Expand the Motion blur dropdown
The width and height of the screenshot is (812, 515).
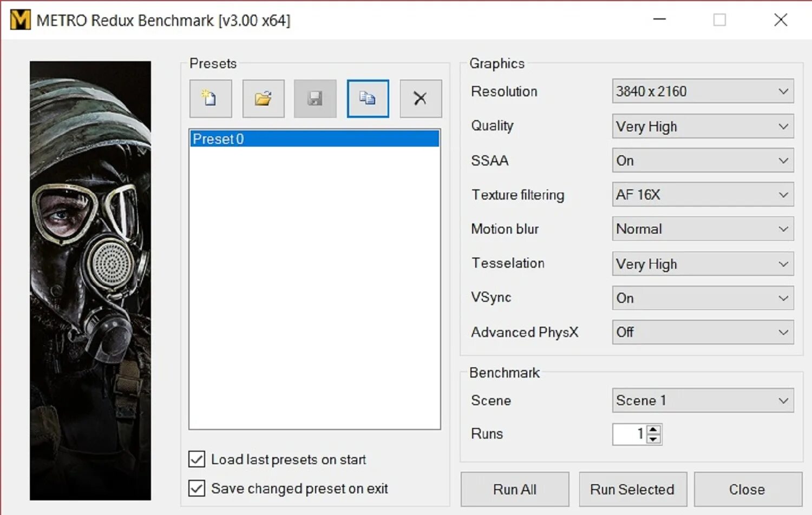[x=703, y=229]
